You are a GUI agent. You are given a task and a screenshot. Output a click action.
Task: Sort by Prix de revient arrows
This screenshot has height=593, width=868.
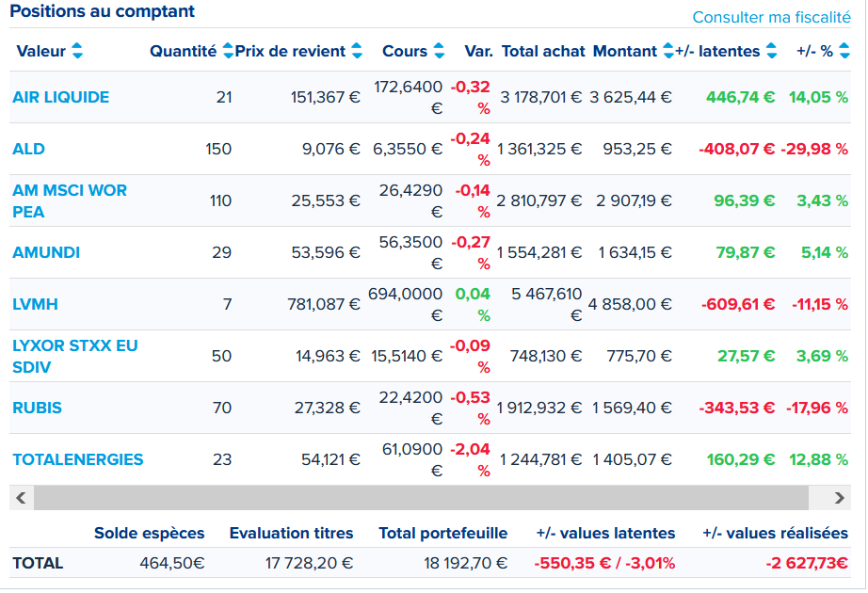[x=357, y=51]
